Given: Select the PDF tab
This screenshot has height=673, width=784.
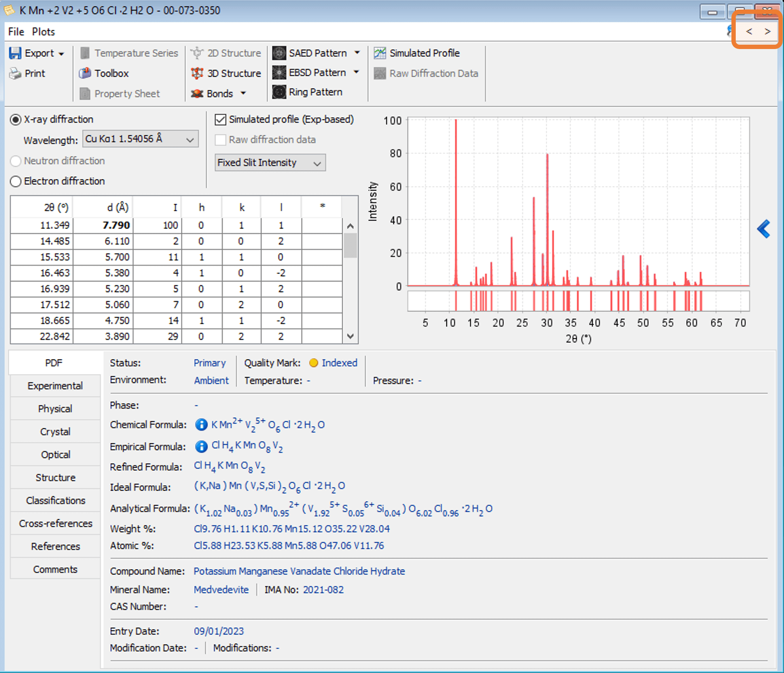Looking at the screenshot, I should pyautogui.click(x=55, y=363).
